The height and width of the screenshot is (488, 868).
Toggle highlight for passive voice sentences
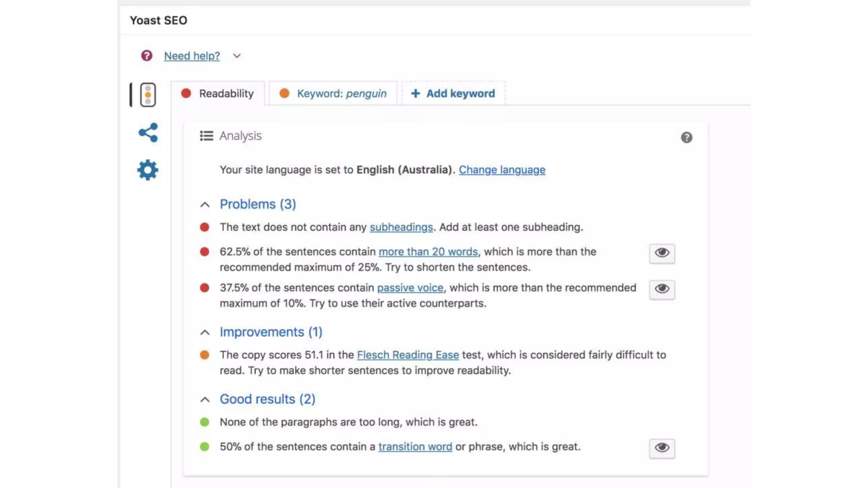coord(662,289)
